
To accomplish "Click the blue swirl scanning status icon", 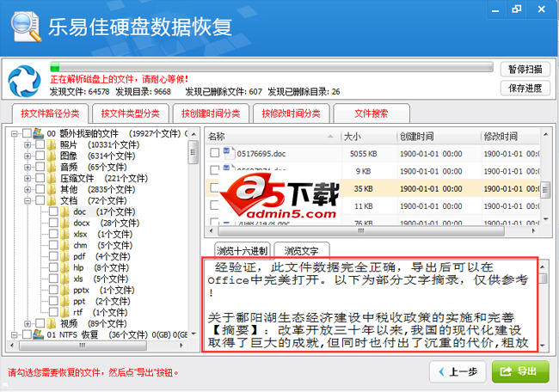I will coord(24,81).
